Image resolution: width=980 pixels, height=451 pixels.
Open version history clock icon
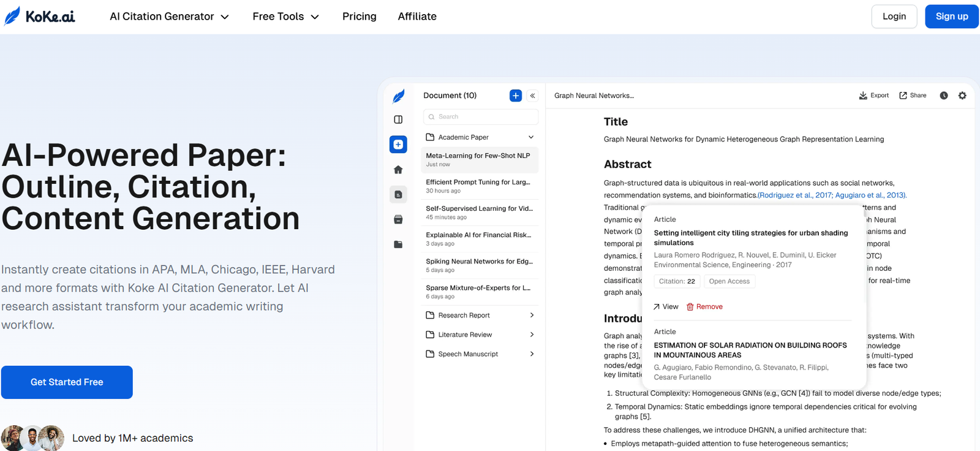(x=944, y=96)
